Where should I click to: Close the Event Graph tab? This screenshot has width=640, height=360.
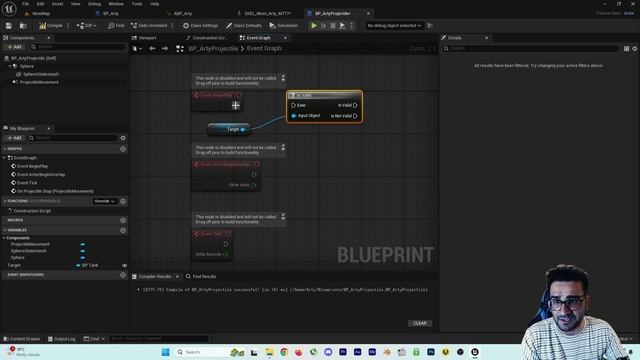285,38
